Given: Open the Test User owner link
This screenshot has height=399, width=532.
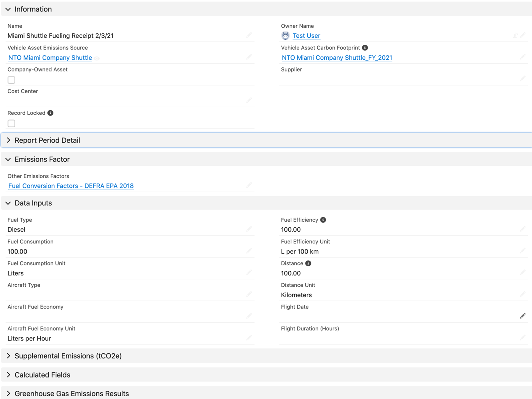Looking at the screenshot, I should click(306, 35).
